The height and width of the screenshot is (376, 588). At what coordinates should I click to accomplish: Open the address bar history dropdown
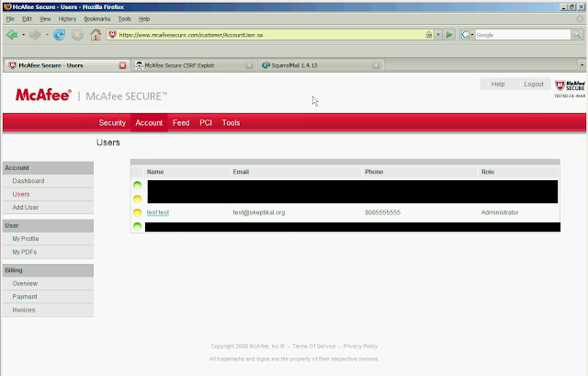tap(438, 35)
